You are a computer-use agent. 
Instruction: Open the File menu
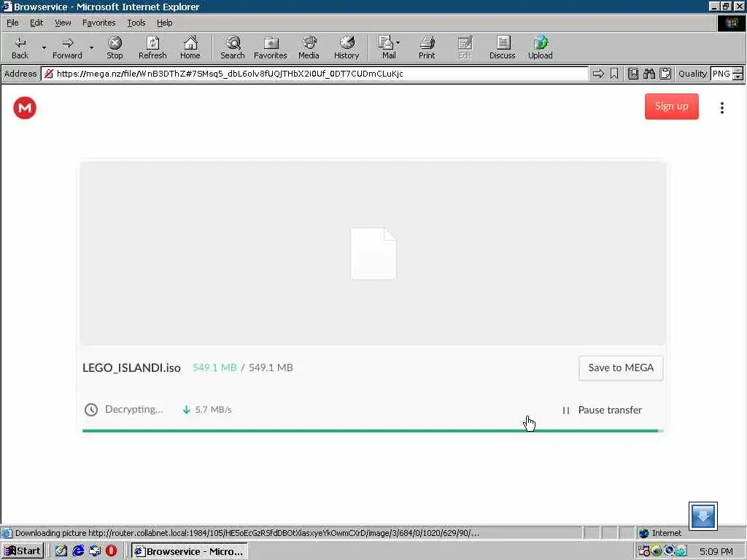pyautogui.click(x=12, y=23)
